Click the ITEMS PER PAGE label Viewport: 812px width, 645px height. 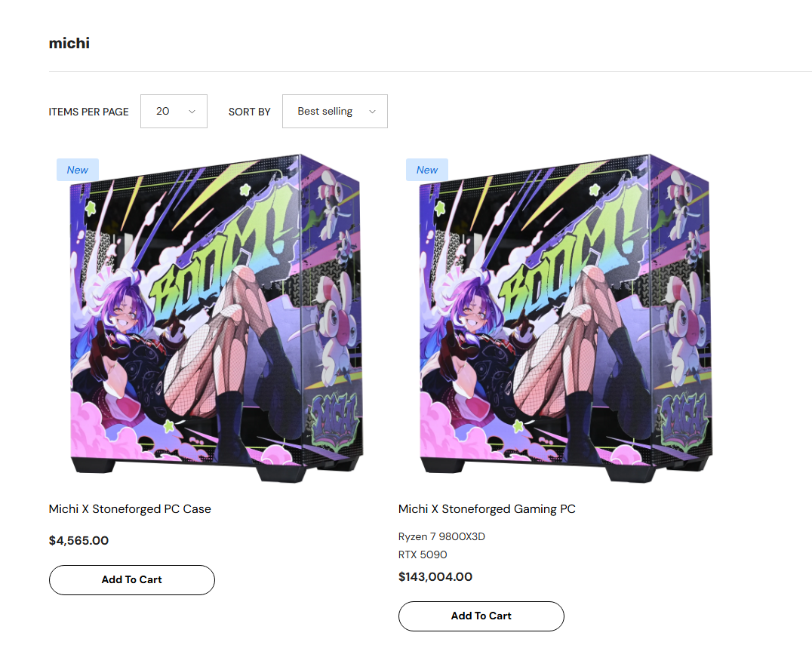(88, 112)
